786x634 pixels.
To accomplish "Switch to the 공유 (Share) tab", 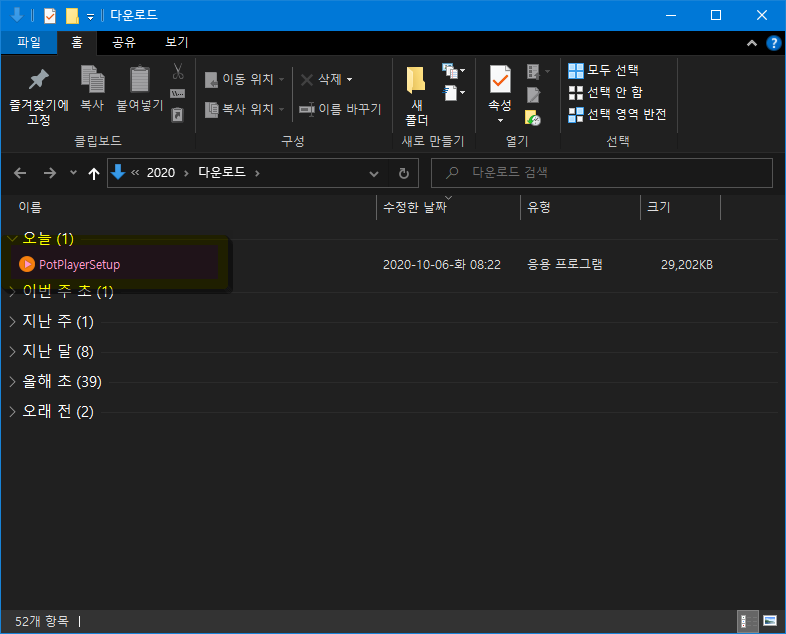I will (124, 42).
